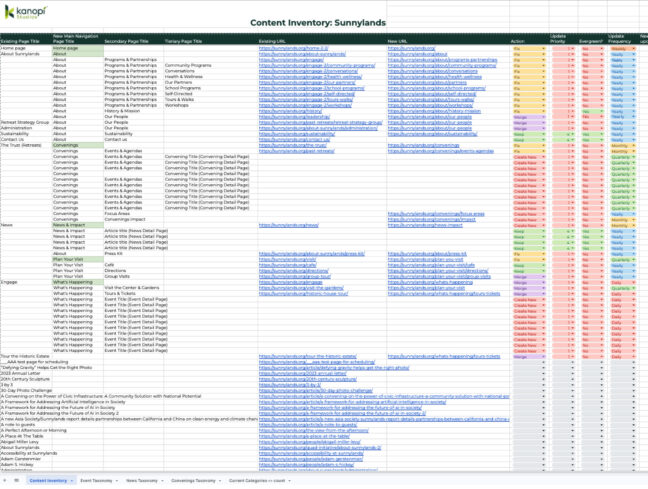The height and width of the screenshot is (489, 648).
Task: Open Update Frequency dropdown in Engage row
Action: [x=634, y=282]
